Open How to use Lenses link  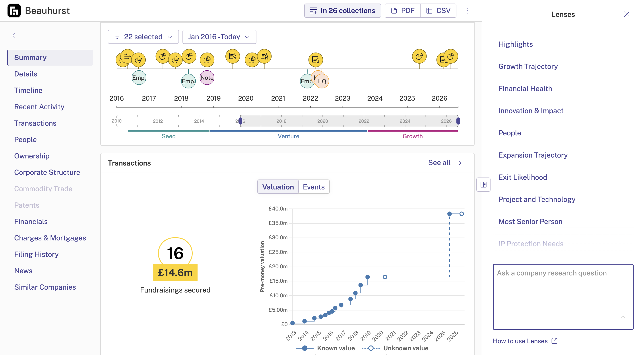(525, 341)
